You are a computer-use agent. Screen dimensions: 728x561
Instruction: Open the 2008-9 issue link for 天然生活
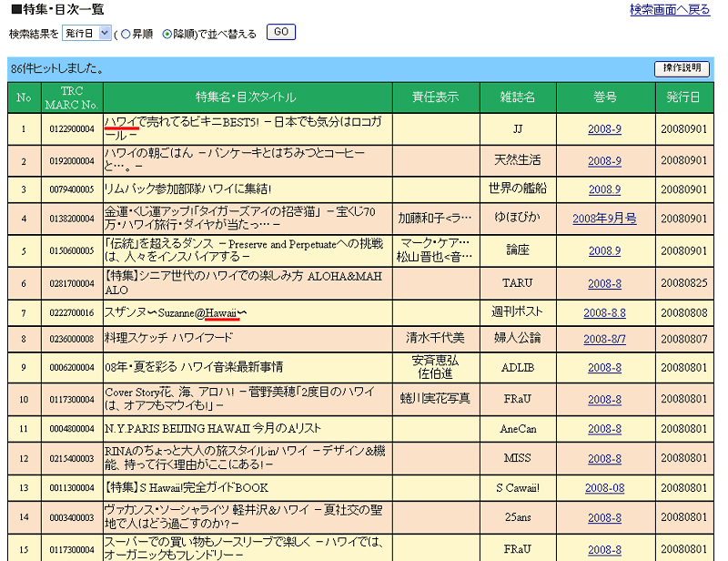[604, 161]
